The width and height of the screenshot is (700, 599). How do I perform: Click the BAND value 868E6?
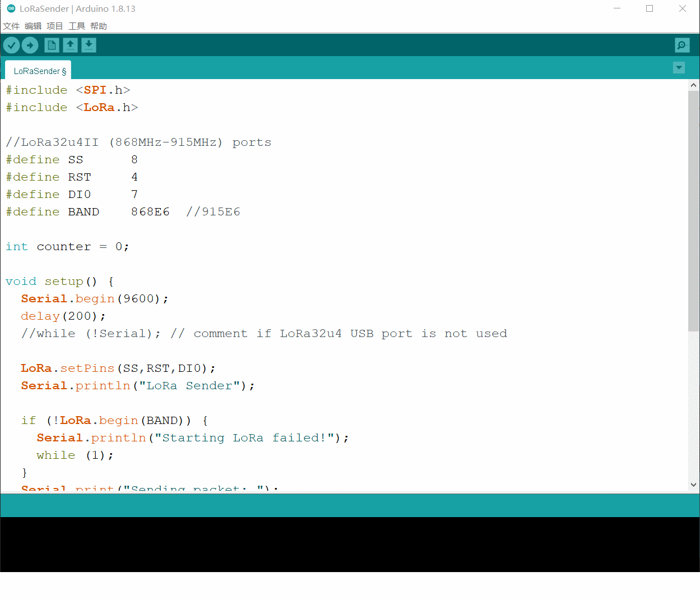click(150, 211)
